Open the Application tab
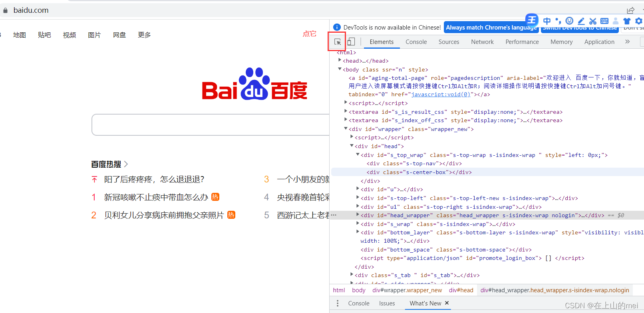644x313 pixels. click(599, 42)
